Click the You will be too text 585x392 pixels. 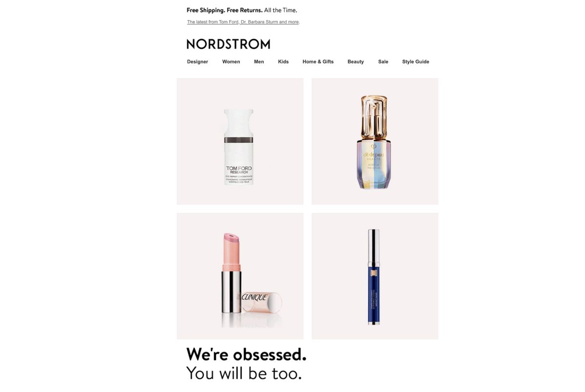click(244, 373)
